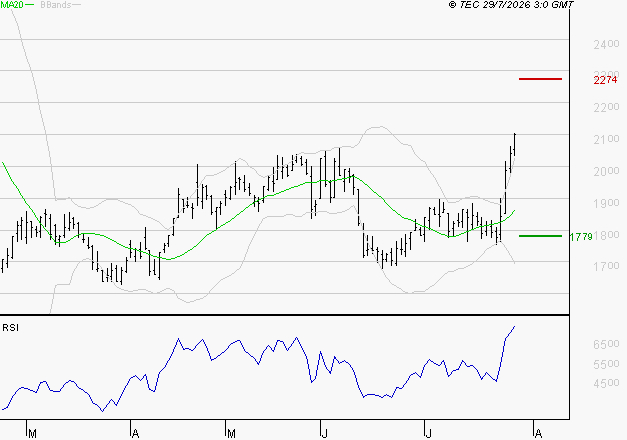This screenshot has width=627, height=440.
Task: Click the 2400 price axis label
Action: (606, 44)
